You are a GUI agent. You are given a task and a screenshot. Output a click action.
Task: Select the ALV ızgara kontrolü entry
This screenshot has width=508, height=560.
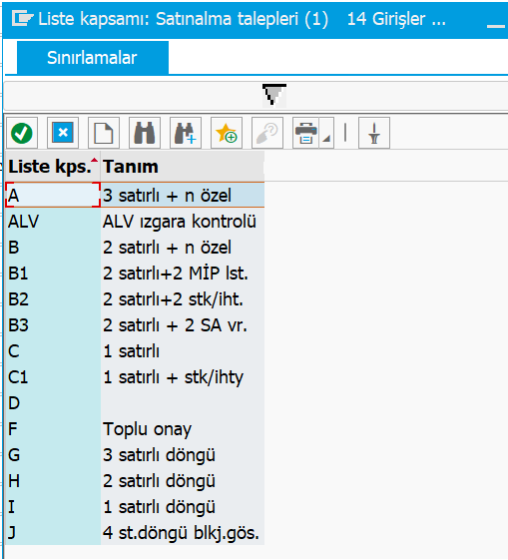coord(135,221)
